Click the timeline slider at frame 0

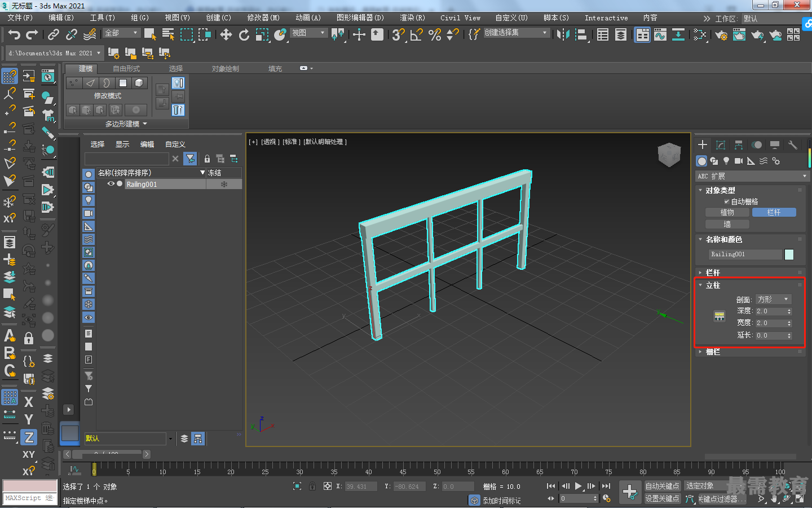click(x=94, y=468)
